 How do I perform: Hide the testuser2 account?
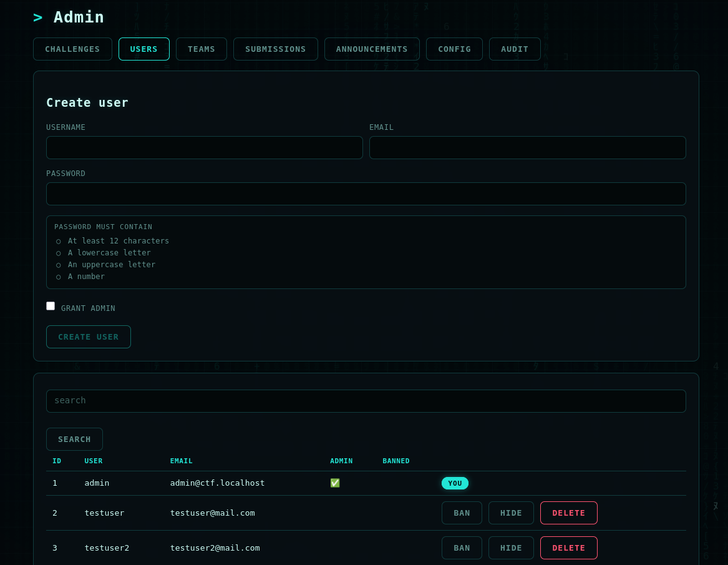(x=511, y=548)
